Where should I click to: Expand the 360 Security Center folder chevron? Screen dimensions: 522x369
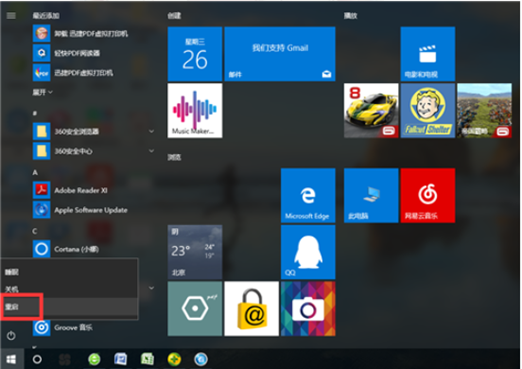pyautogui.click(x=151, y=151)
